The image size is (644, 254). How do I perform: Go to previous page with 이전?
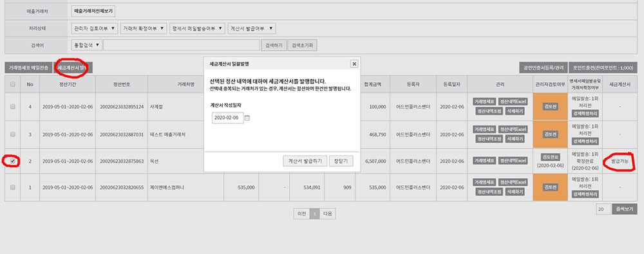(301, 213)
